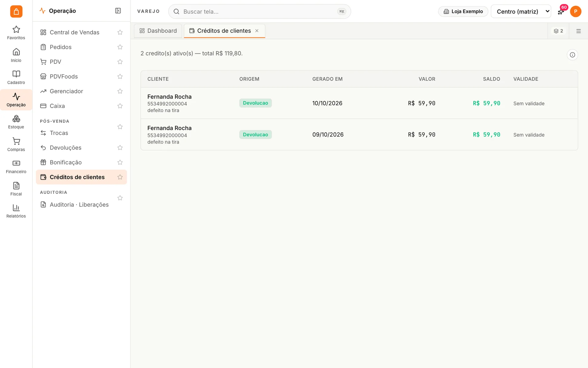Image resolution: width=588 pixels, height=368 pixels.
Task: Open notifications with 60 badge
Action: (x=561, y=11)
